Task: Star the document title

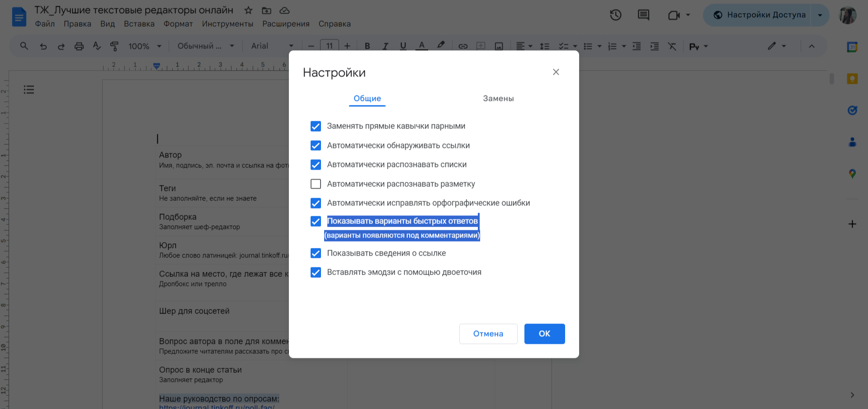Action: pos(248,10)
